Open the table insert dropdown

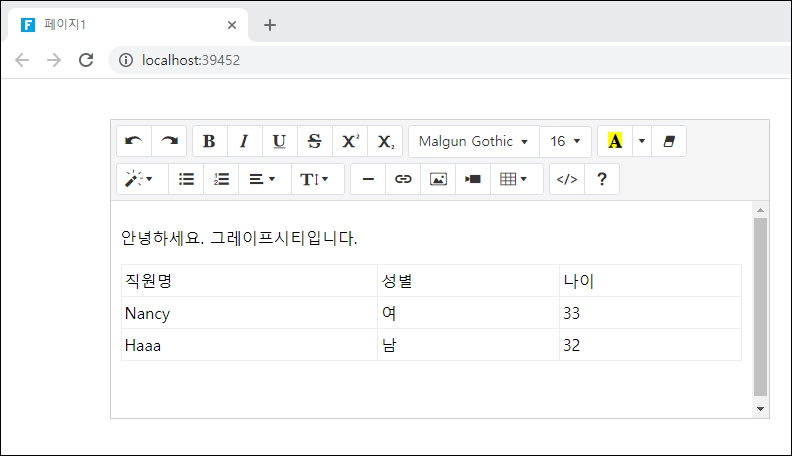coord(514,179)
